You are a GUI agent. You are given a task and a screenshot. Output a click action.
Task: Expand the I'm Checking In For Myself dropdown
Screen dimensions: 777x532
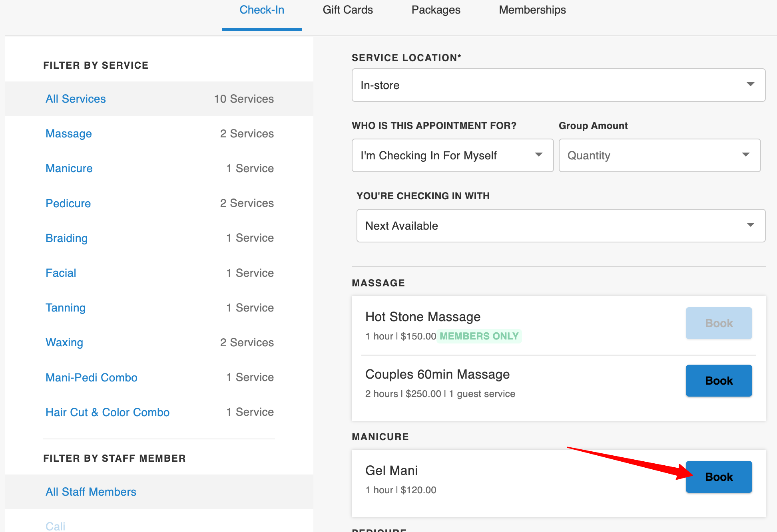452,155
